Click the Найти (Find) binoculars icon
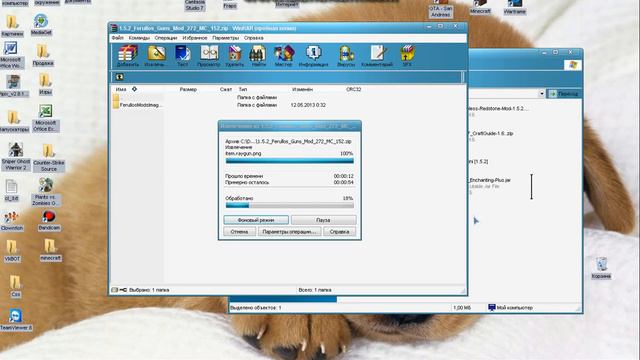Viewport: 640px width, 360px height. point(258,56)
